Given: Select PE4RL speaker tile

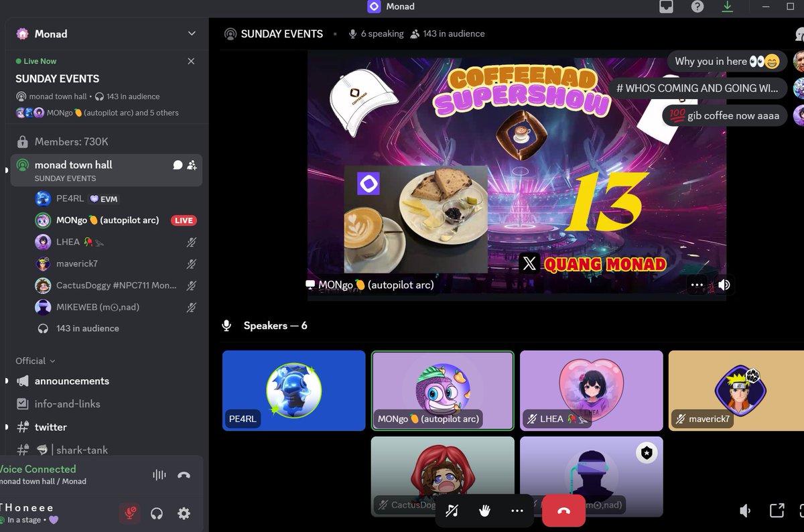Looking at the screenshot, I should coord(294,390).
